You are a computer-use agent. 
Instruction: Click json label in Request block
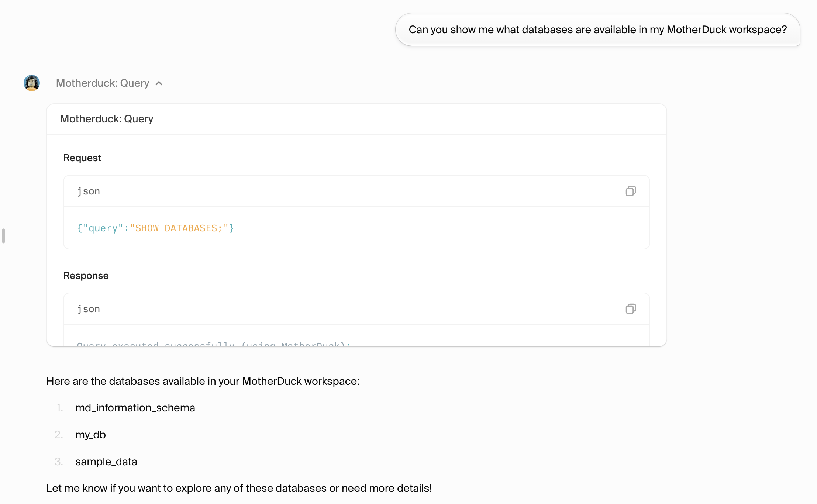pos(89,191)
